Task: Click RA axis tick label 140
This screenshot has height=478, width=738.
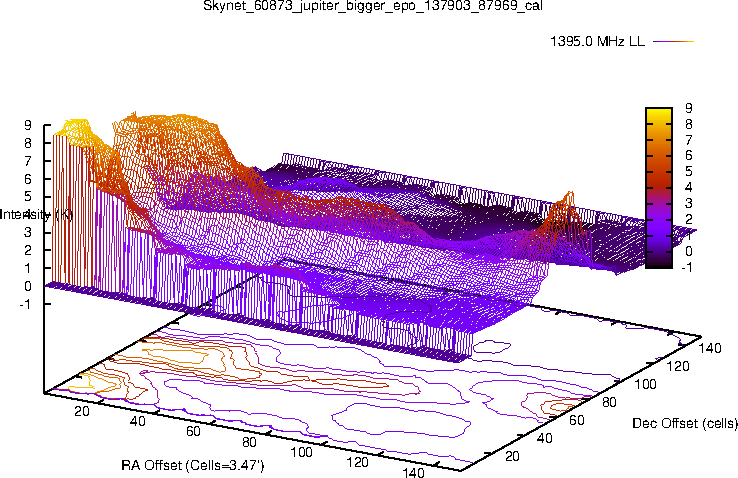Action: [x=414, y=472]
